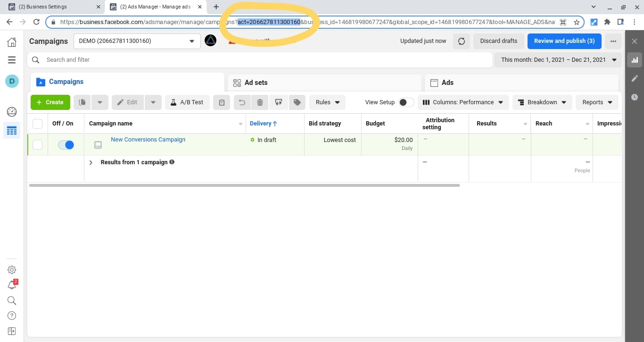
Task: Click the Search and filter field
Action: click(260, 60)
